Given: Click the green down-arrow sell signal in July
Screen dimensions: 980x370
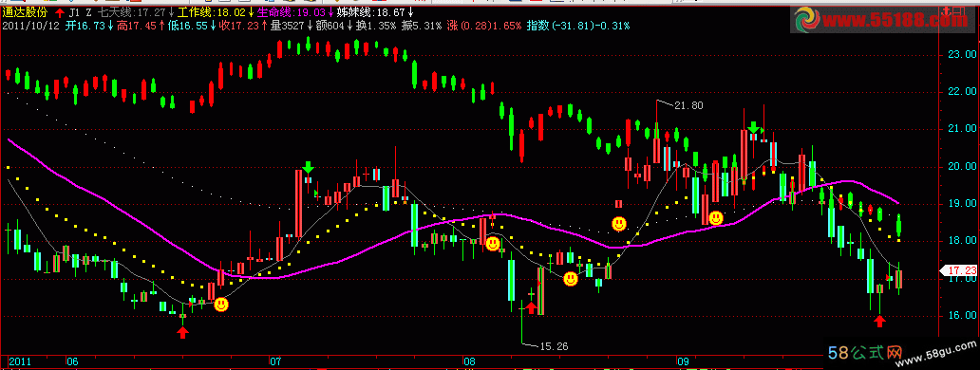Looking at the screenshot, I should pyautogui.click(x=308, y=167).
